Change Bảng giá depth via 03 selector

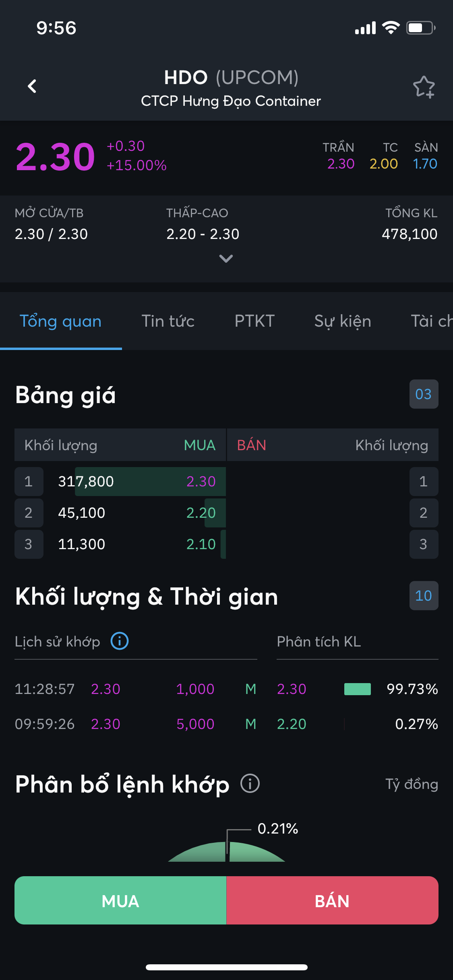coord(424,394)
